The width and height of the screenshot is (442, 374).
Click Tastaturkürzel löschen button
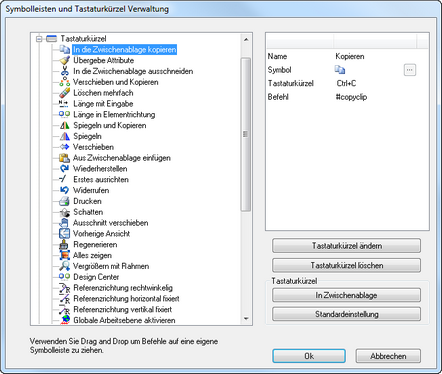click(346, 265)
